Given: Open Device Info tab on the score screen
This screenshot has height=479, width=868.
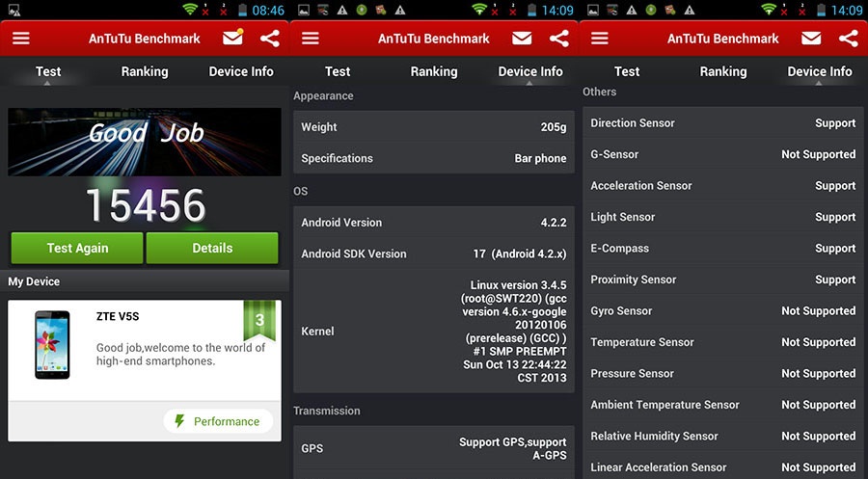Looking at the screenshot, I should click(x=241, y=71).
